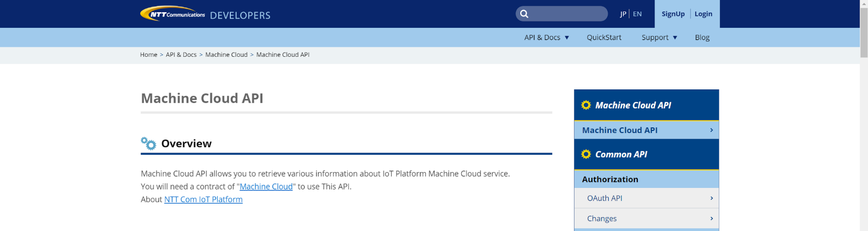Click the chevron arrow on Changes row

(x=711, y=218)
